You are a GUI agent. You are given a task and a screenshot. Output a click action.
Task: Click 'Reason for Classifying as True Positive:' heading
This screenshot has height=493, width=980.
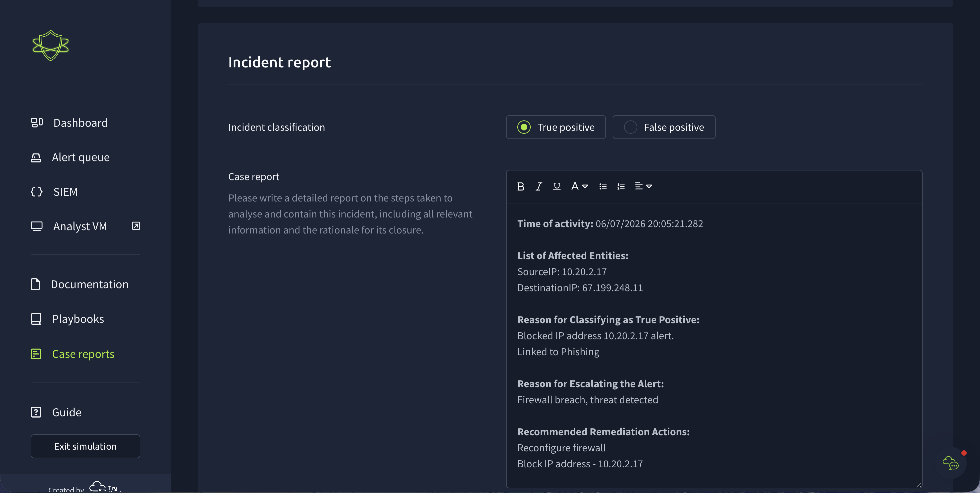608,320
